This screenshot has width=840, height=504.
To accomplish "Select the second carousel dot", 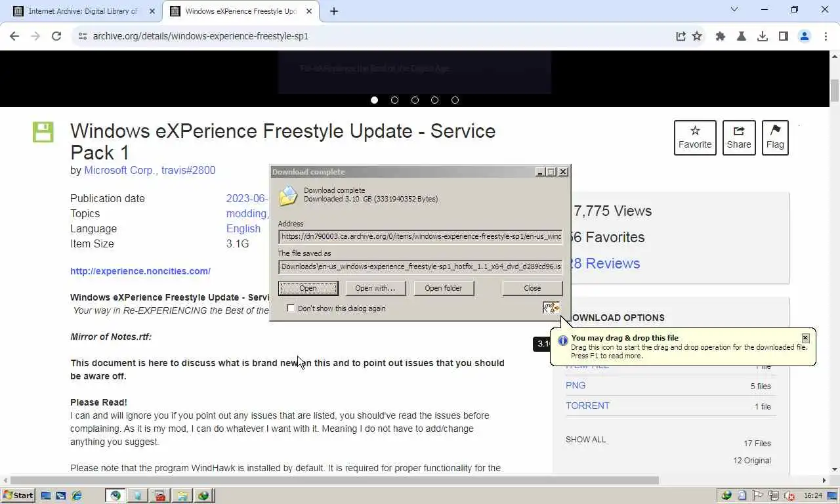I will (x=394, y=100).
